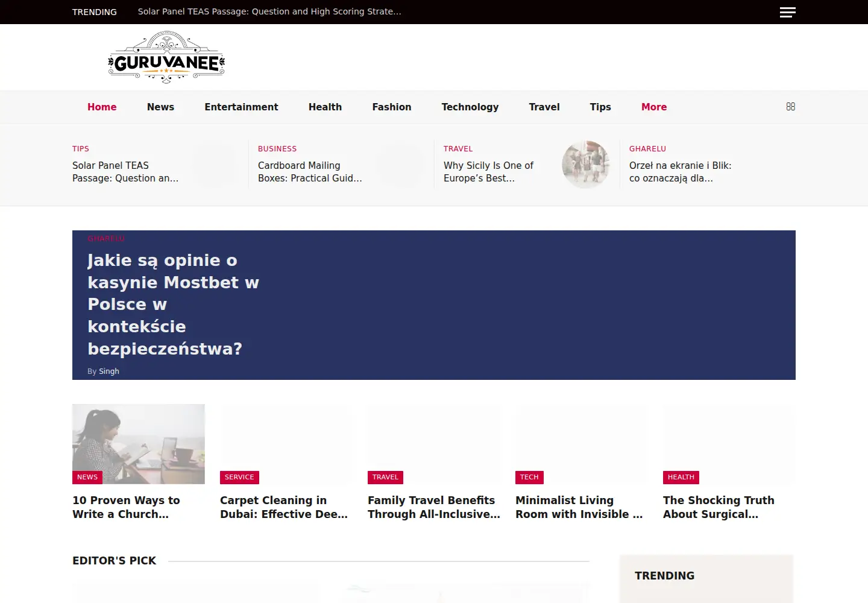Click the BUSINESS category label
This screenshot has height=603, width=868.
point(277,148)
